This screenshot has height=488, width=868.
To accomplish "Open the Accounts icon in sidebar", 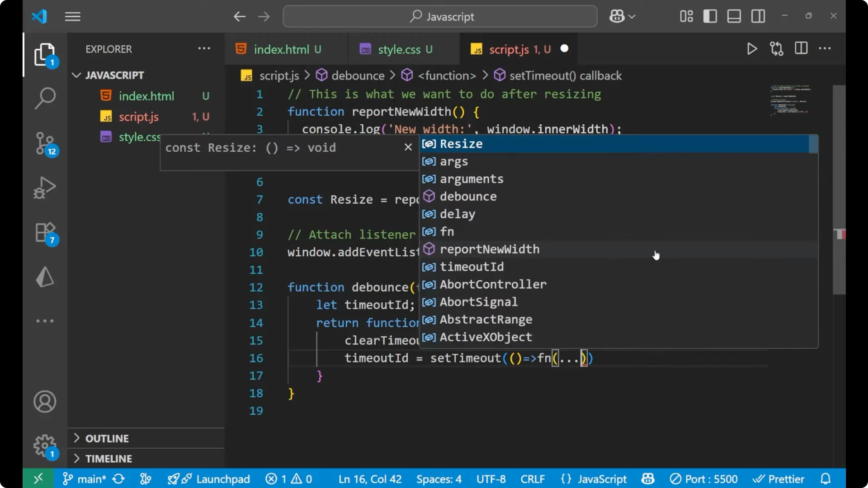I will [45, 402].
